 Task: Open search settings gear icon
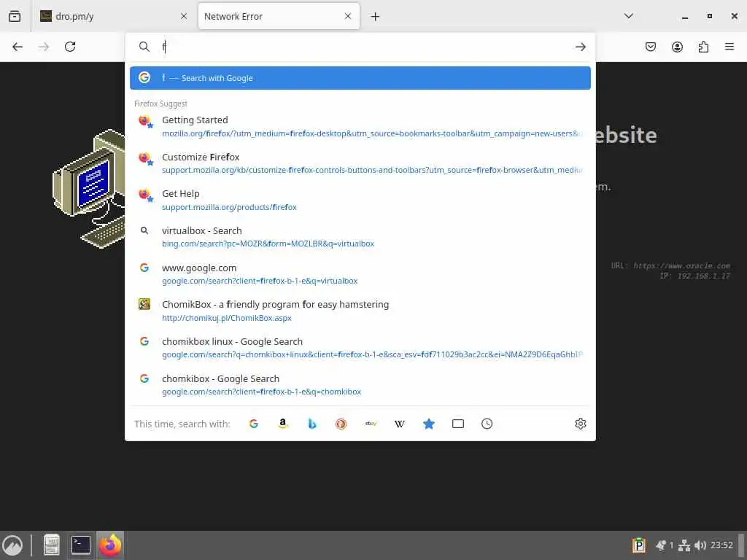[580, 424]
